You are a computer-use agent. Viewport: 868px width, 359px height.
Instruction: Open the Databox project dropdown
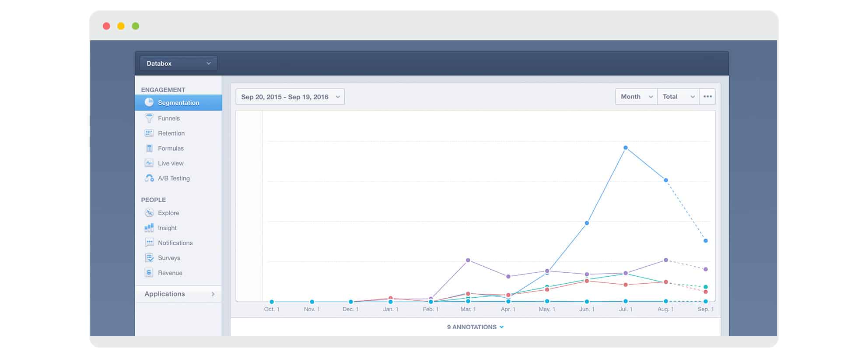coord(178,63)
